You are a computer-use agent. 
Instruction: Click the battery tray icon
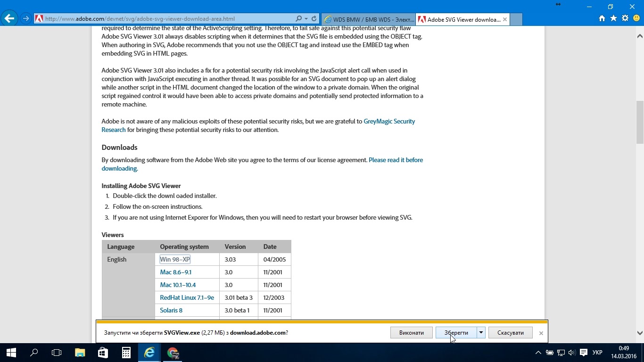pyautogui.click(x=550, y=353)
